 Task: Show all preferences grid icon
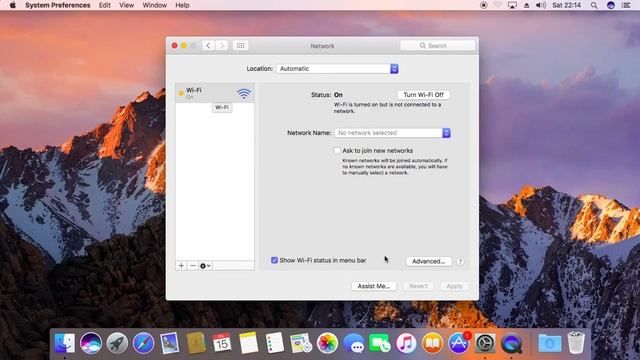(240, 45)
